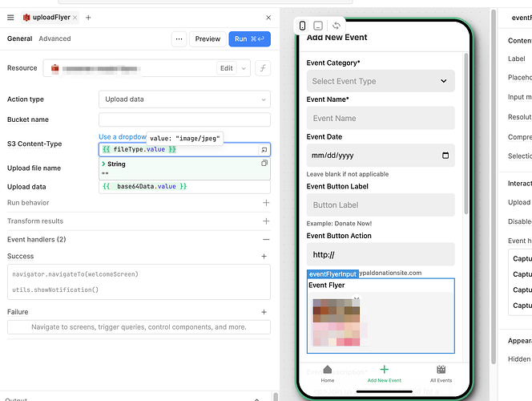
Task: Open the calendar picker icon
Action: pyautogui.click(x=445, y=155)
